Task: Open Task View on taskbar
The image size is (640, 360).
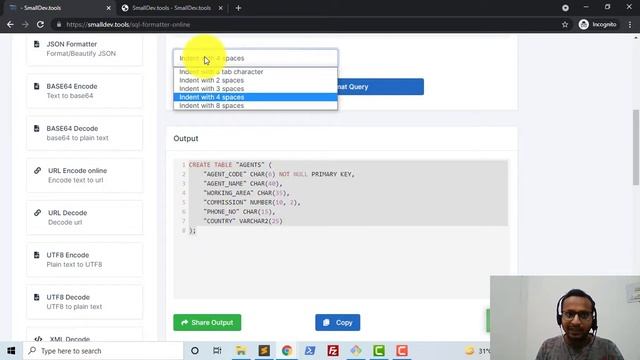Action: point(217,351)
